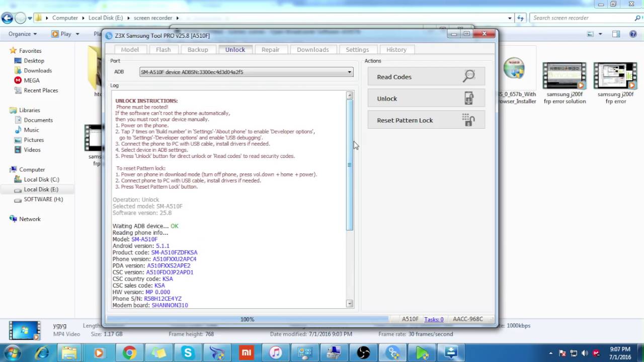The height and width of the screenshot is (362, 644).
Task: Open Recent Places in sidebar
Action: click(x=41, y=90)
